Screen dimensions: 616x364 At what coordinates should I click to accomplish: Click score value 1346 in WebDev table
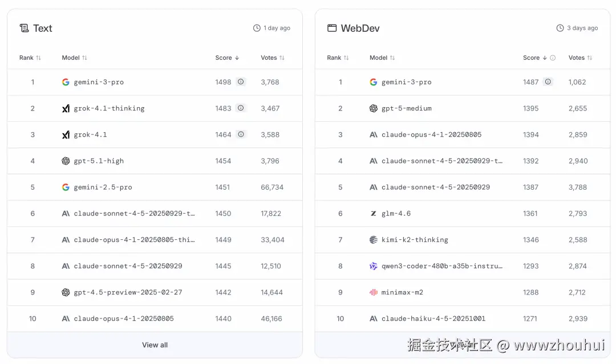pyautogui.click(x=531, y=240)
